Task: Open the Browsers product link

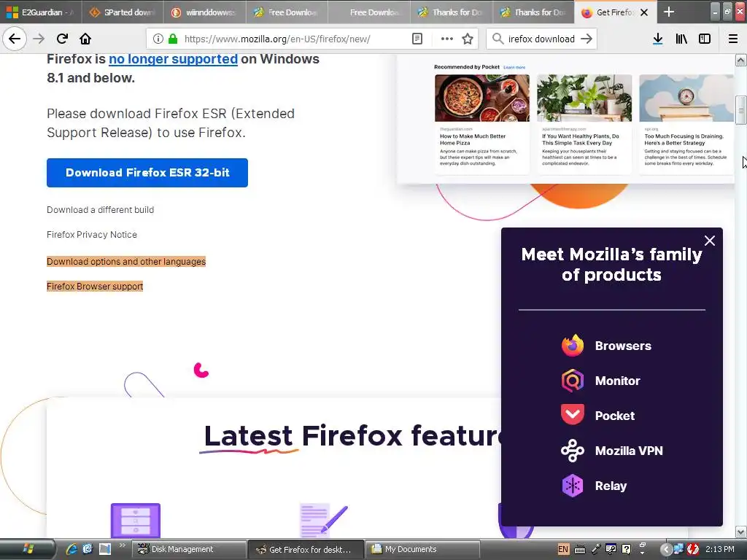Action: point(623,346)
